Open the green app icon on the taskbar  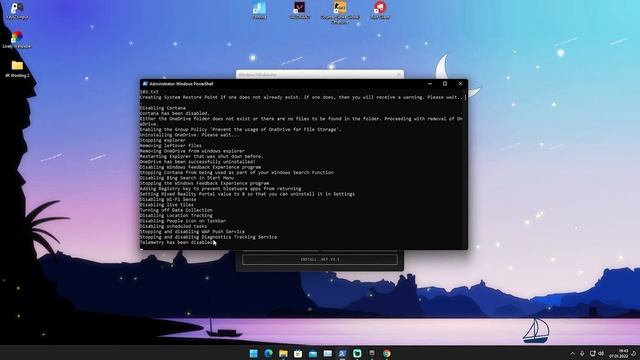click(x=357, y=353)
